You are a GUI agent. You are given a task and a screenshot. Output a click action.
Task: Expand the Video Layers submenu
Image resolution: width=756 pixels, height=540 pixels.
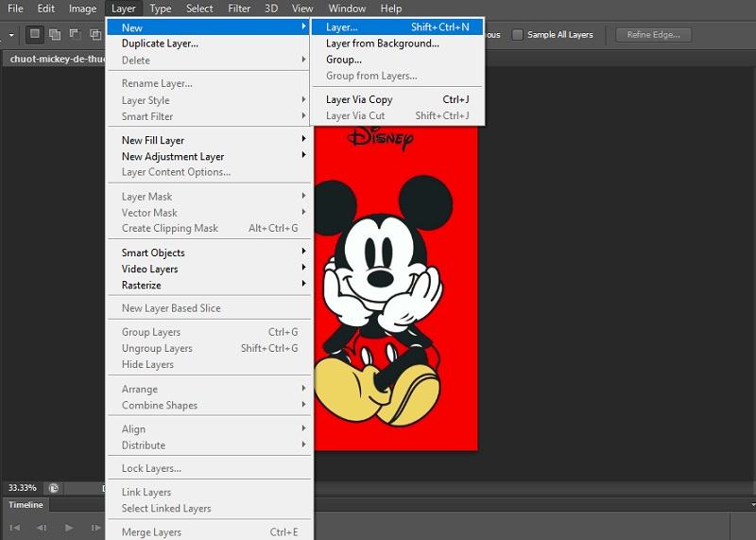coord(208,269)
